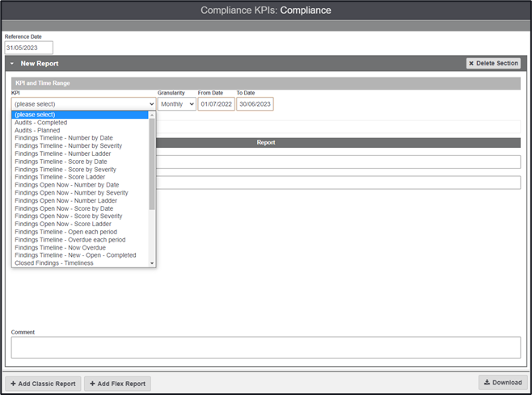Image resolution: width=532 pixels, height=395 pixels.
Task: Click the To Date input field
Action: pos(255,104)
